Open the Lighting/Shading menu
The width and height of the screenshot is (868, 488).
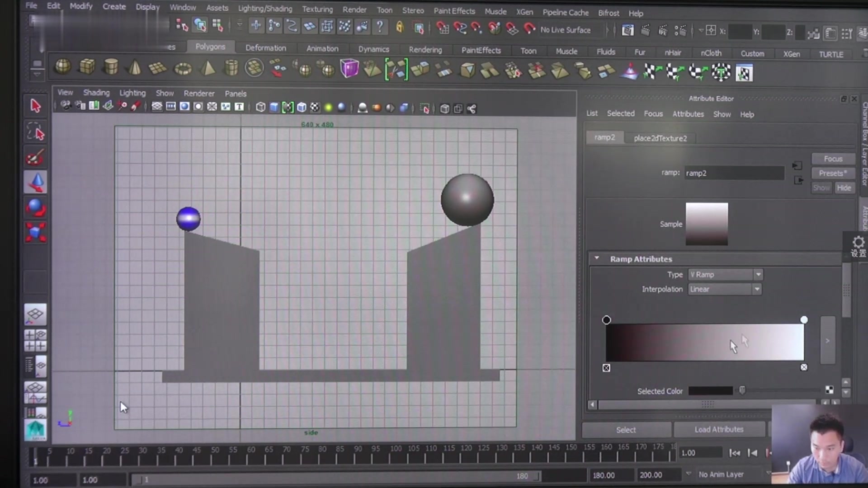(265, 9)
